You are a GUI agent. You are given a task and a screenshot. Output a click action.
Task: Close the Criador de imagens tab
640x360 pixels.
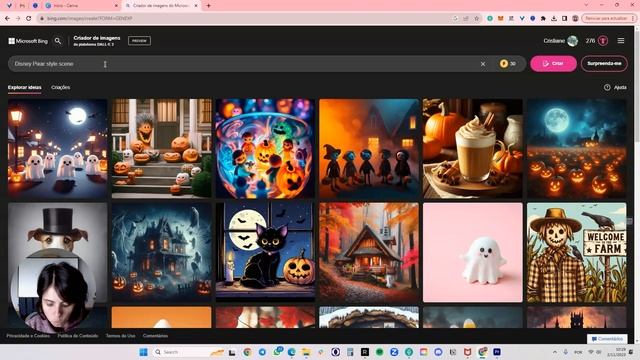(x=196, y=6)
